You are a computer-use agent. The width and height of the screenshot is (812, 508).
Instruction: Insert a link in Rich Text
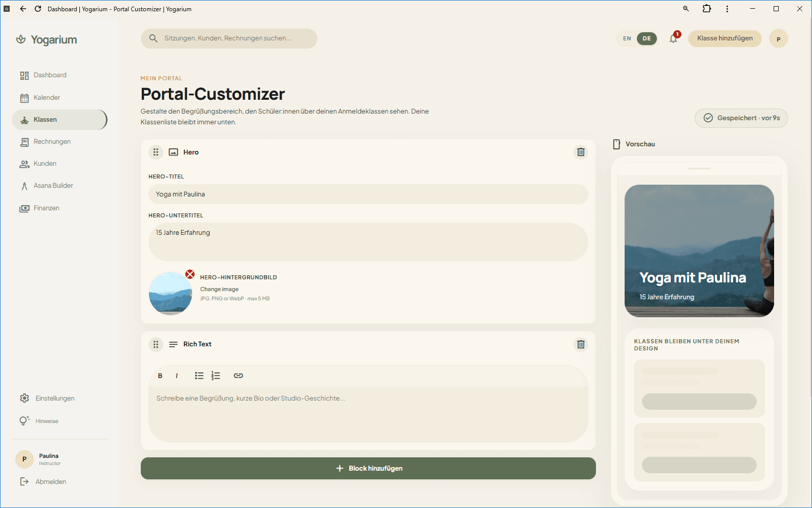(238, 376)
